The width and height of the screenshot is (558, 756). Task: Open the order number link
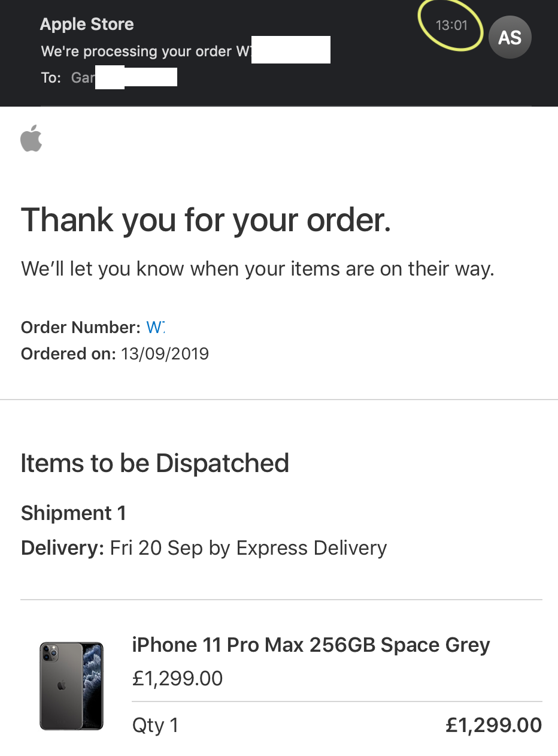tap(155, 327)
